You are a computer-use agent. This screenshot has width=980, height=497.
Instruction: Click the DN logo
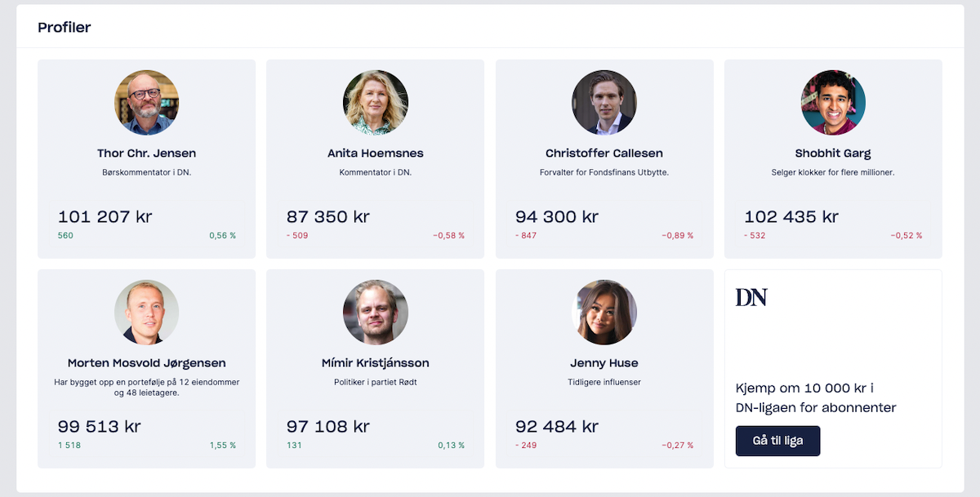(748, 297)
